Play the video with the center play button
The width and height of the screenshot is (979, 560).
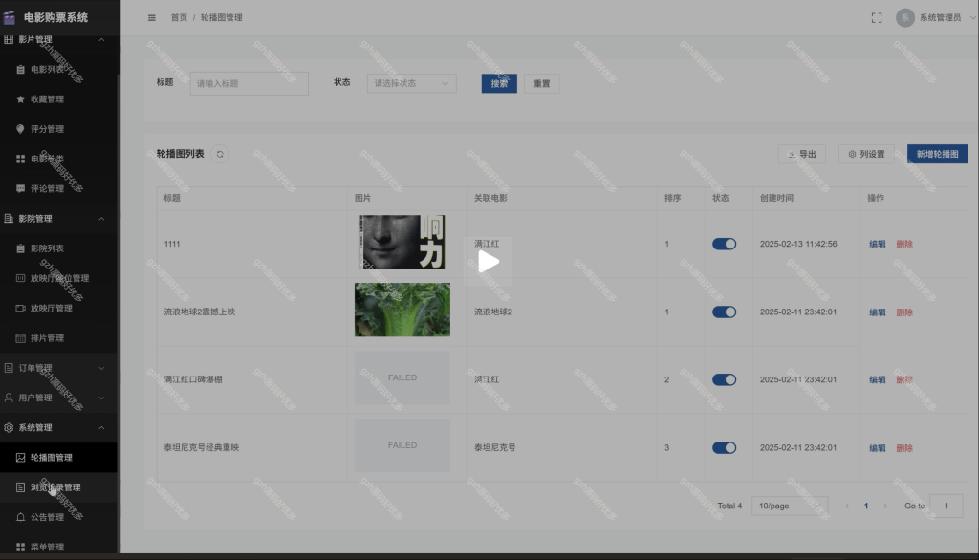pos(488,262)
